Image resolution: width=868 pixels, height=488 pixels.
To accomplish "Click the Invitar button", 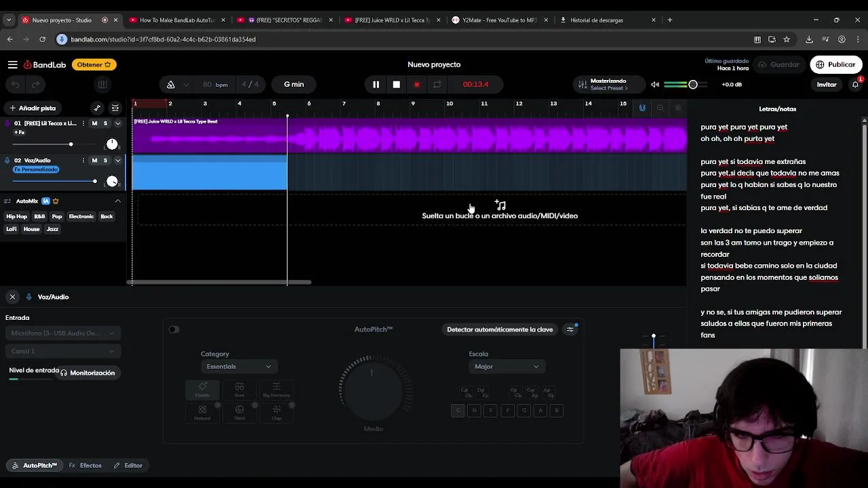I will pos(826,85).
